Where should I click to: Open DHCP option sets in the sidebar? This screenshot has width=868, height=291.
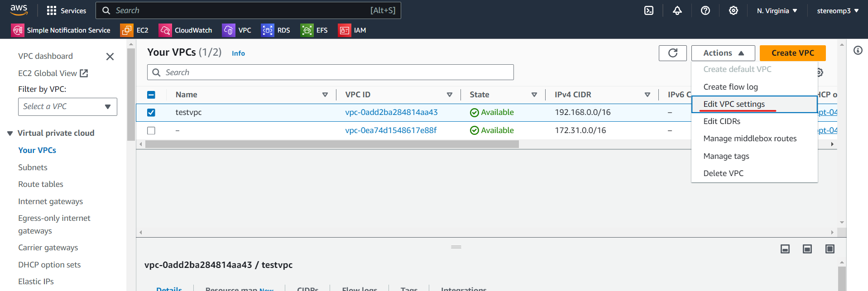[x=49, y=265]
